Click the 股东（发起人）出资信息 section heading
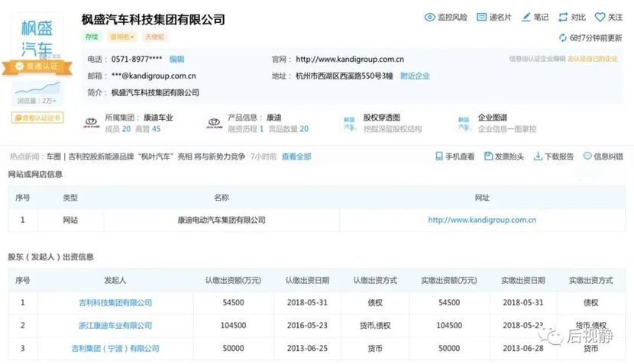Screen dimensions: 634x364 (x=51, y=257)
